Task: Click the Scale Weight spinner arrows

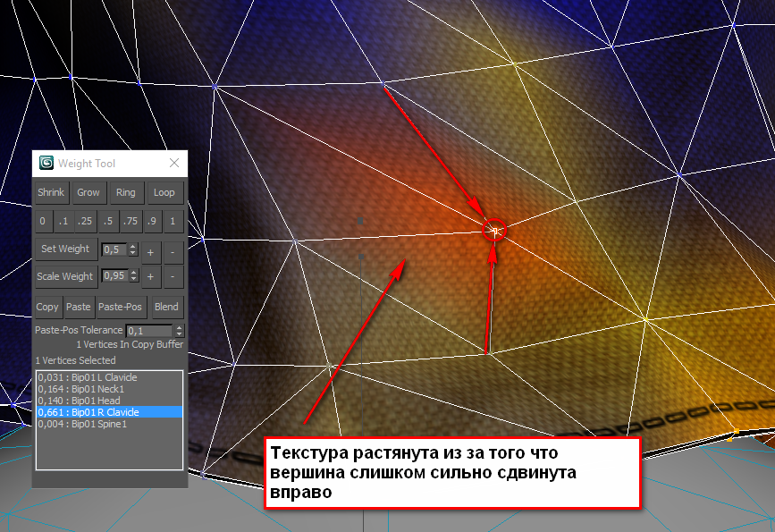Action: (134, 277)
